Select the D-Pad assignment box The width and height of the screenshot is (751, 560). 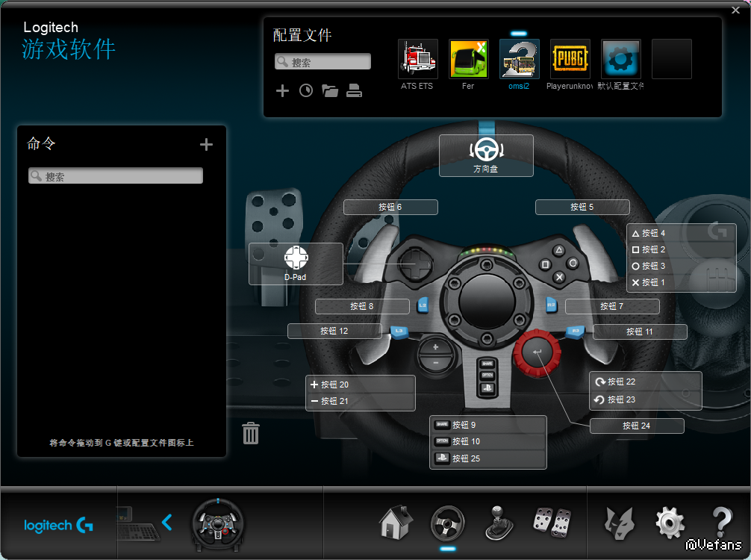[x=296, y=264]
